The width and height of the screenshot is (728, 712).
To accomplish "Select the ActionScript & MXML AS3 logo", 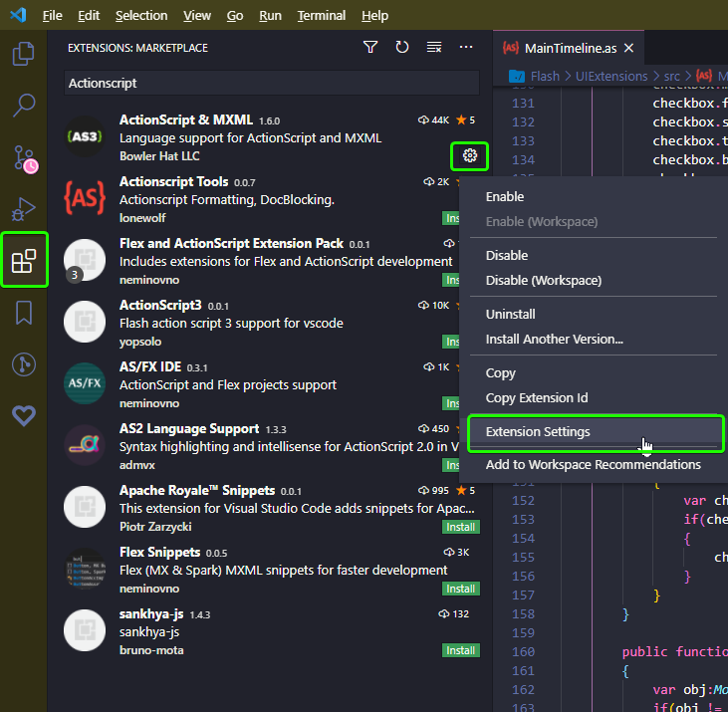I will 85,136.
